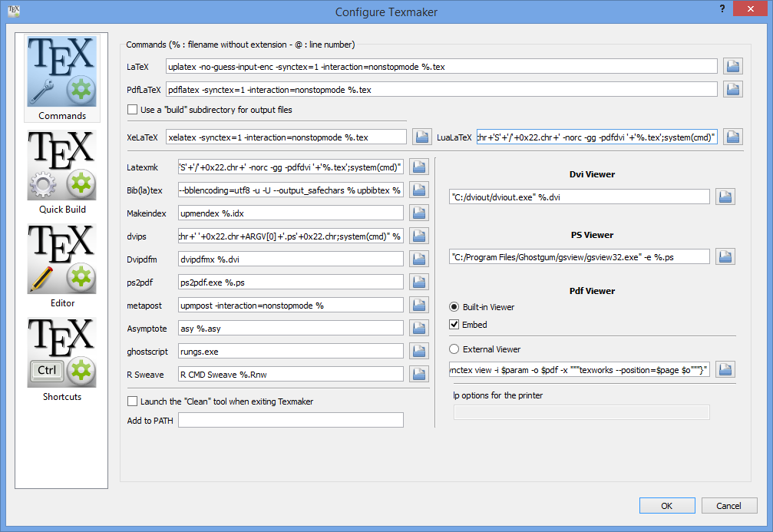Screen dimensions: 773x532
Task: Open the Commands configuration page
Action: (62, 78)
